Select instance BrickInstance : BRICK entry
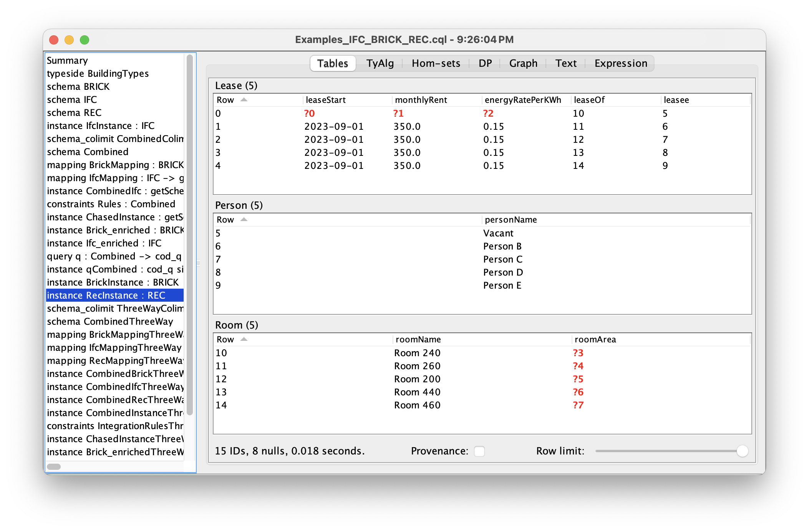The height and width of the screenshot is (532, 809). tap(113, 283)
